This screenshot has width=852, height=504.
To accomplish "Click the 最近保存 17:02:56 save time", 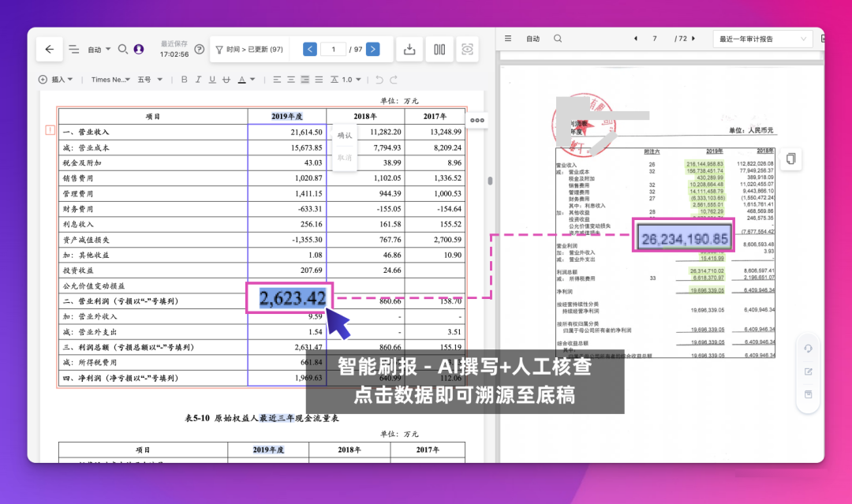I will pos(174,50).
